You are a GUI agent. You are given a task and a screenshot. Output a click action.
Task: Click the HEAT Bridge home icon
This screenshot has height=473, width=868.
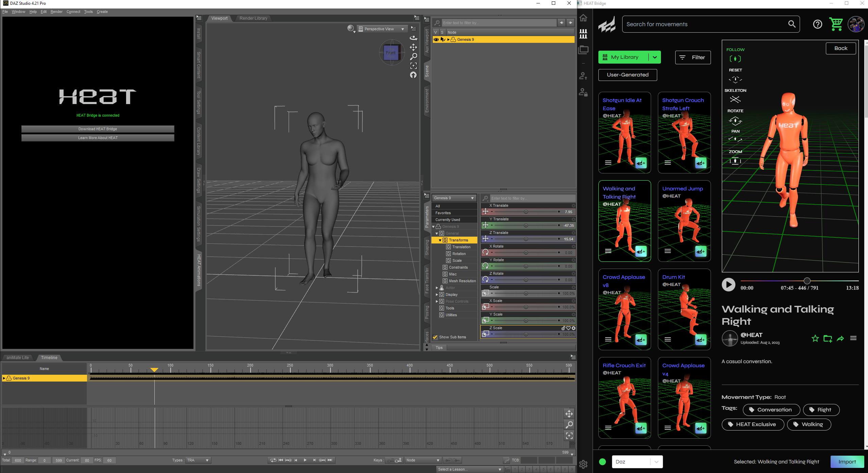(583, 18)
